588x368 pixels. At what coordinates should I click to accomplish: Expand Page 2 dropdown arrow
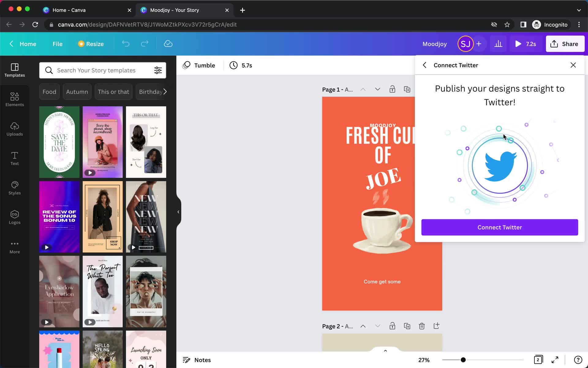pyautogui.click(x=377, y=326)
